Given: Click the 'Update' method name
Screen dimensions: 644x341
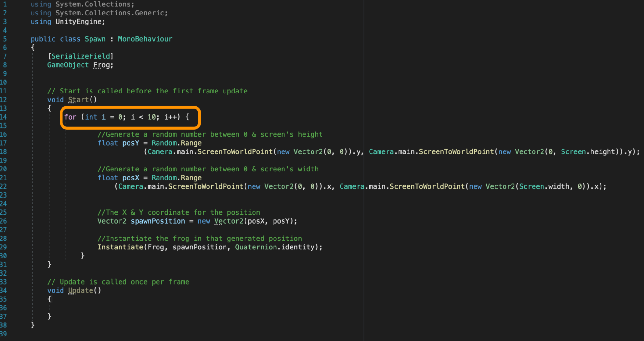Looking at the screenshot, I should [81, 291].
